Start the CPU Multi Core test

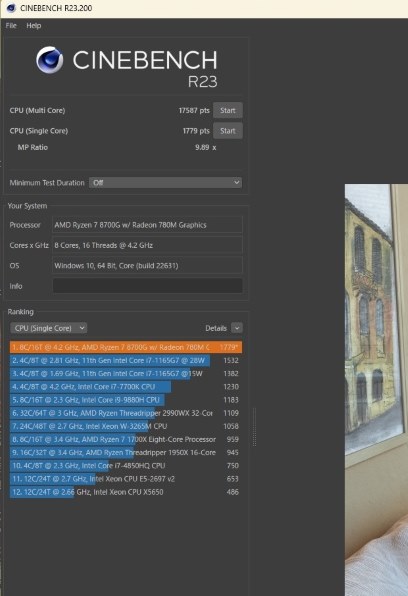[x=227, y=110]
